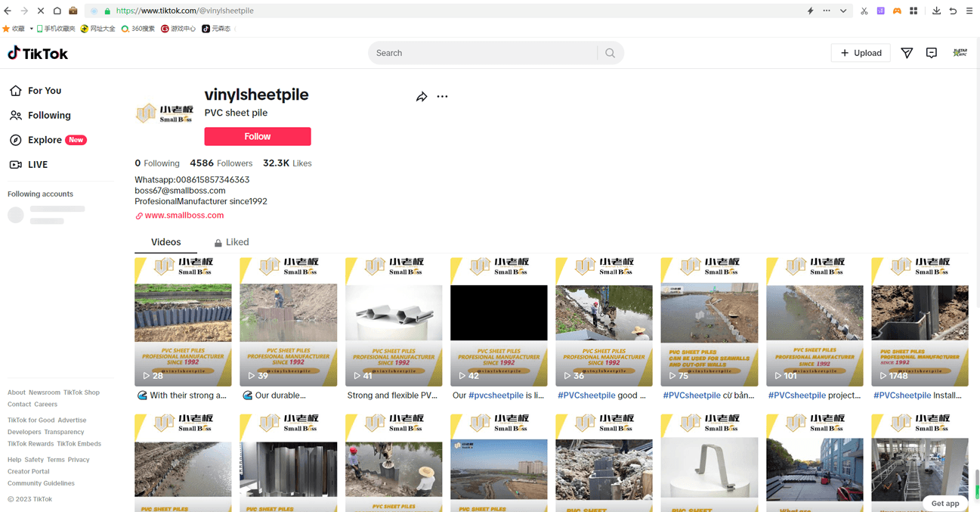Go back with the browser back arrow

(x=8, y=11)
